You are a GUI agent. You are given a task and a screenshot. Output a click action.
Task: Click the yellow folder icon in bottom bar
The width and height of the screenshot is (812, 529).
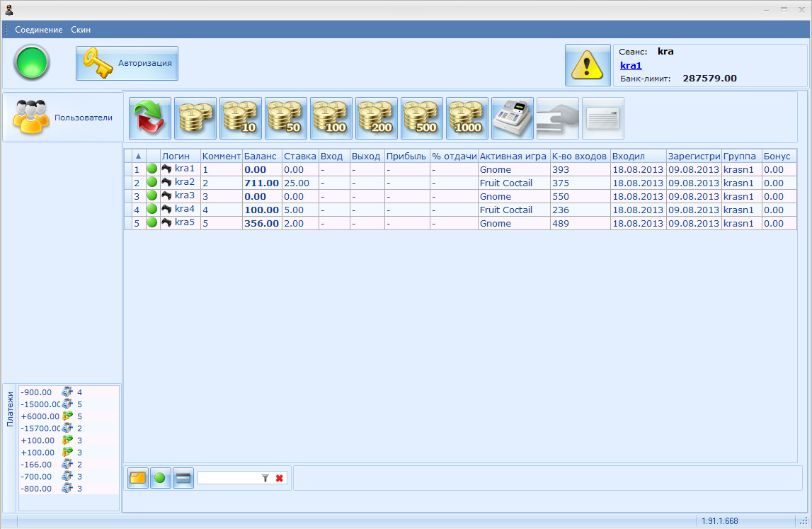coord(138,478)
